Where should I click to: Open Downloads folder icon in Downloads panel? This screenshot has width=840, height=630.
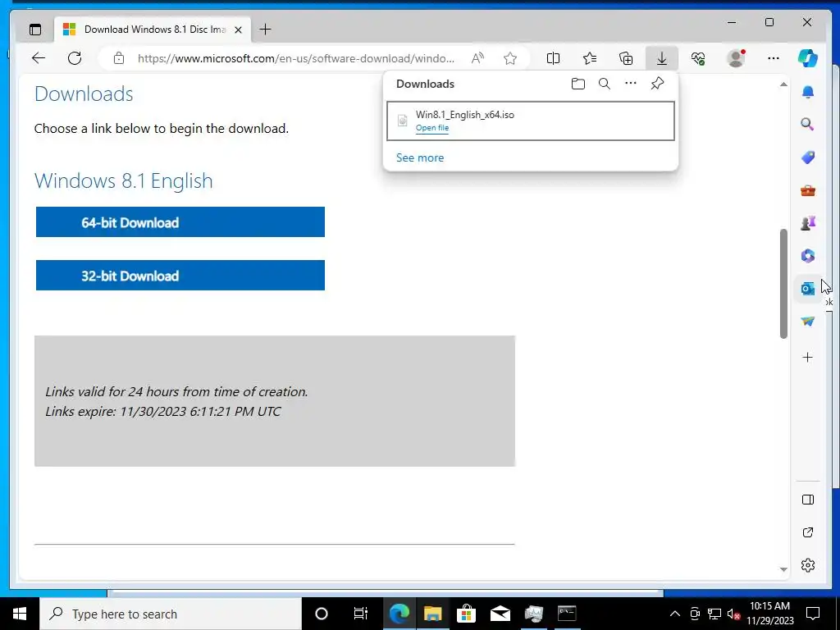pos(578,84)
